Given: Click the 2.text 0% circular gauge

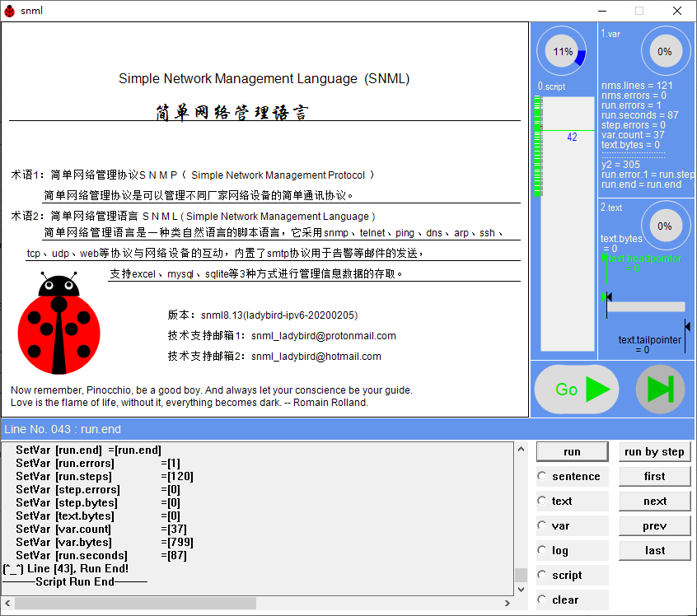Looking at the screenshot, I should pos(664,226).
